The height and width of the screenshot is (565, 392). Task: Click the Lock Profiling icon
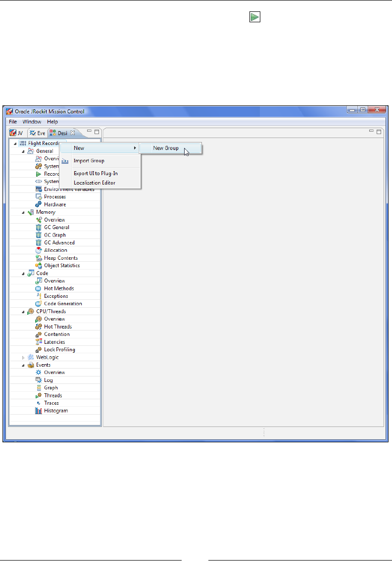(x=39, y=349)
